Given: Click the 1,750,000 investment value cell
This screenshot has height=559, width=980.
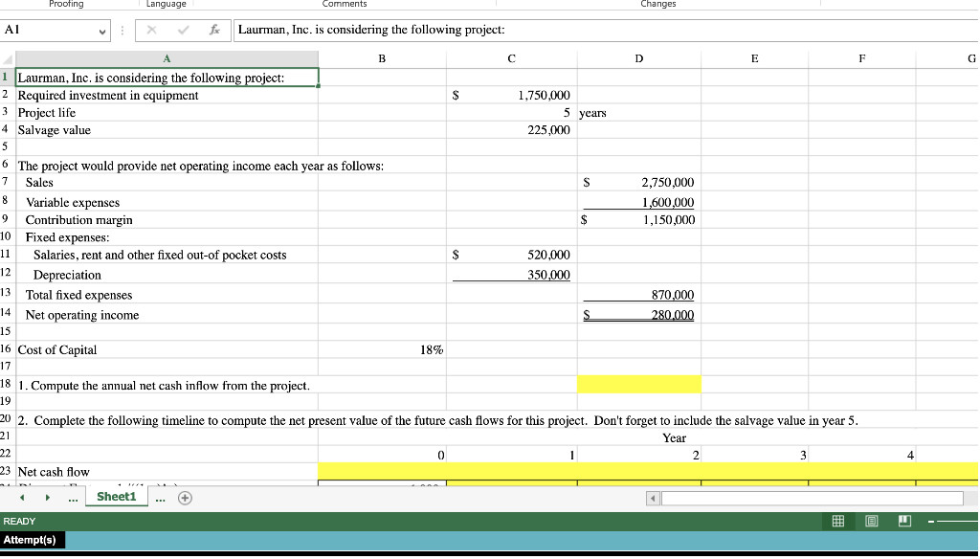Looking at the screenshot, I should pos(511,95).
